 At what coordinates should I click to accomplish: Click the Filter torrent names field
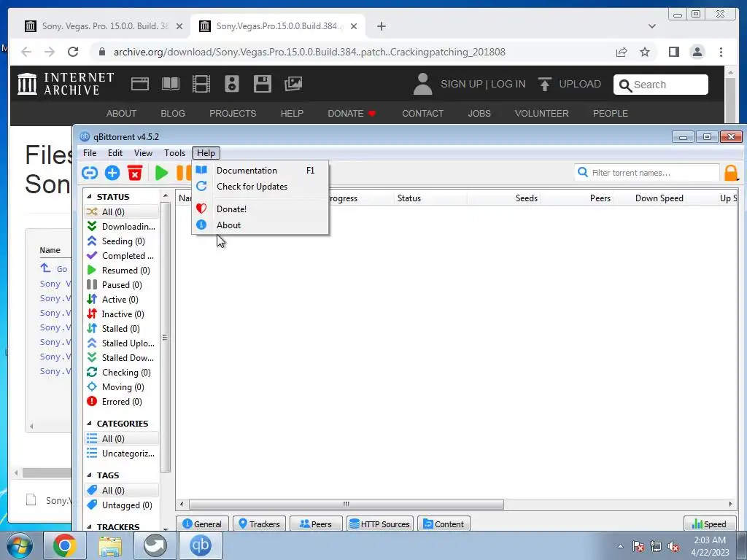pos(647,173)
